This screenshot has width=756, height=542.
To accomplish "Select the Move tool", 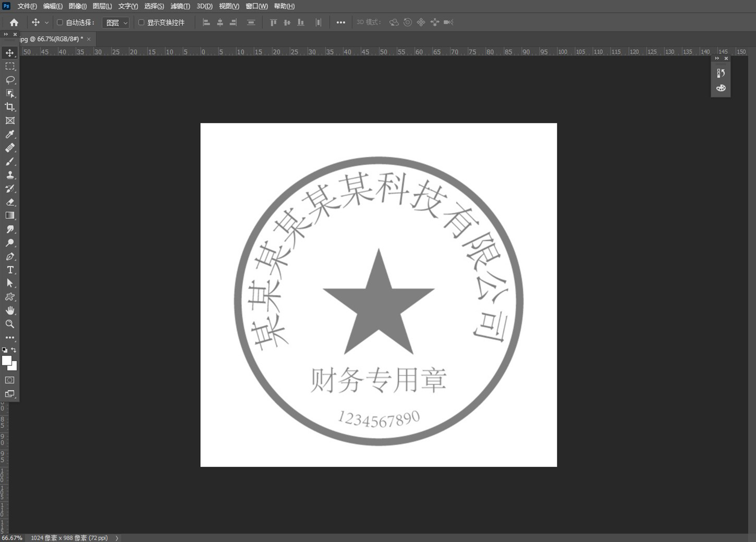I will tap(10, 53).
